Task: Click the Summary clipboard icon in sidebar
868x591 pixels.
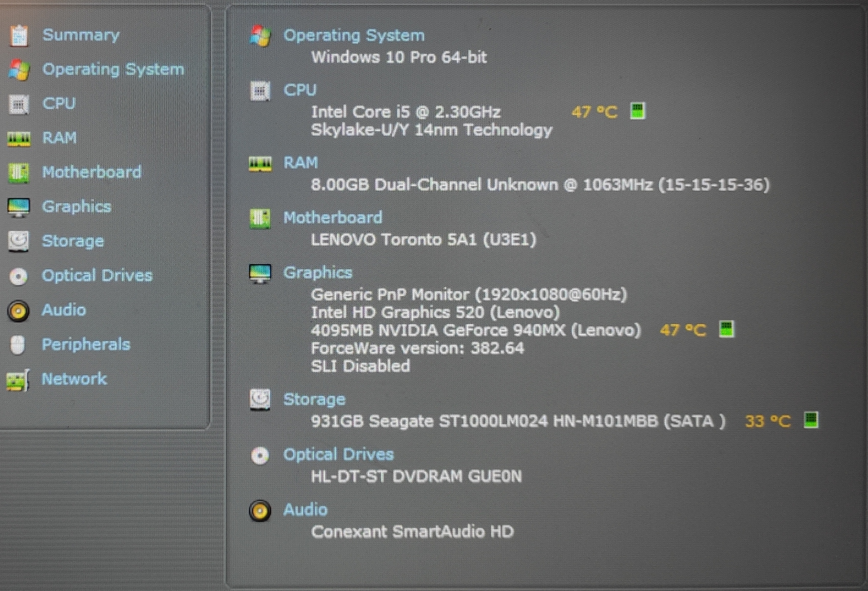Action: click(19, 36)
